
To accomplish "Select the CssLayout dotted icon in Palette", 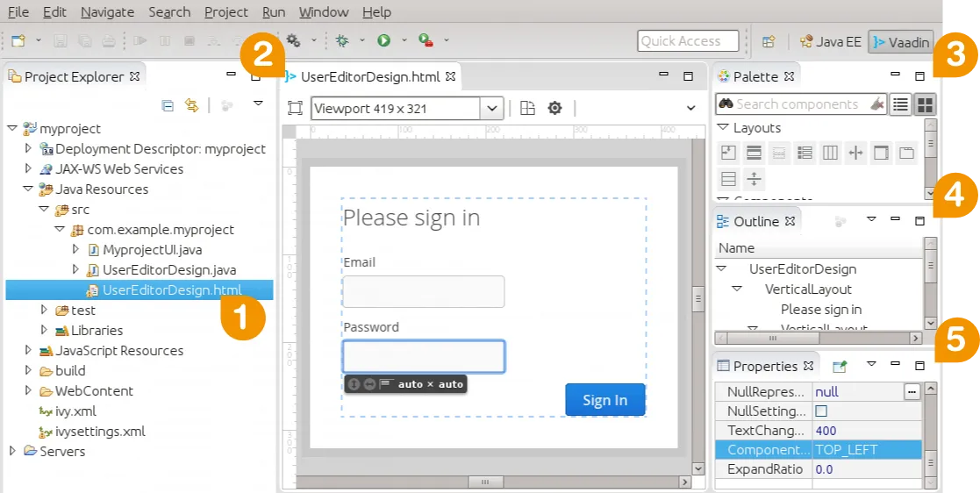I will pyautogui.click(x=779, y=153).
